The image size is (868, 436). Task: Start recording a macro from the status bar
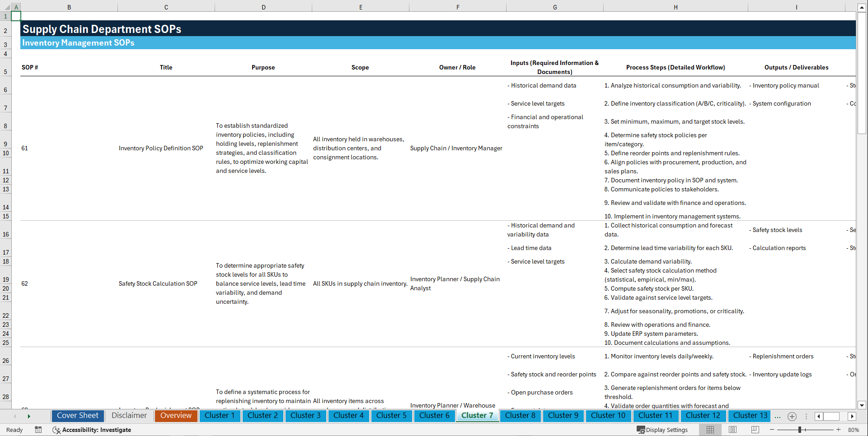point(38,430)
